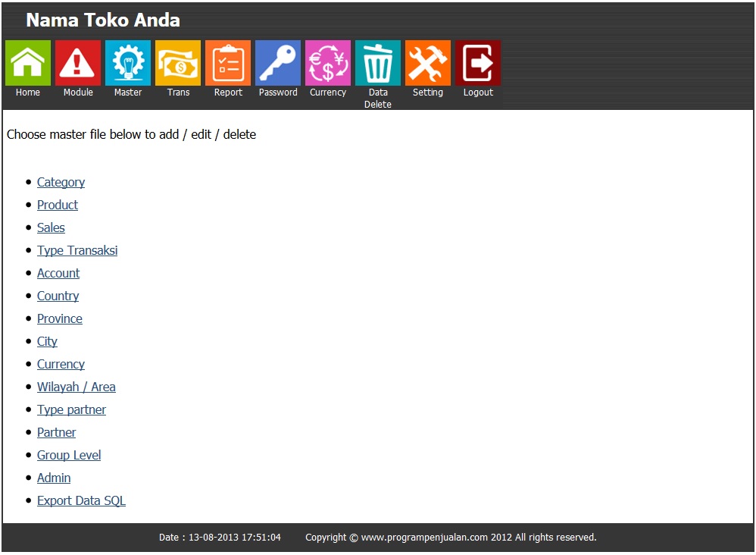Click the Data Delete trash icon
Viewport: 756px width, 555px height.
(378, 63)
